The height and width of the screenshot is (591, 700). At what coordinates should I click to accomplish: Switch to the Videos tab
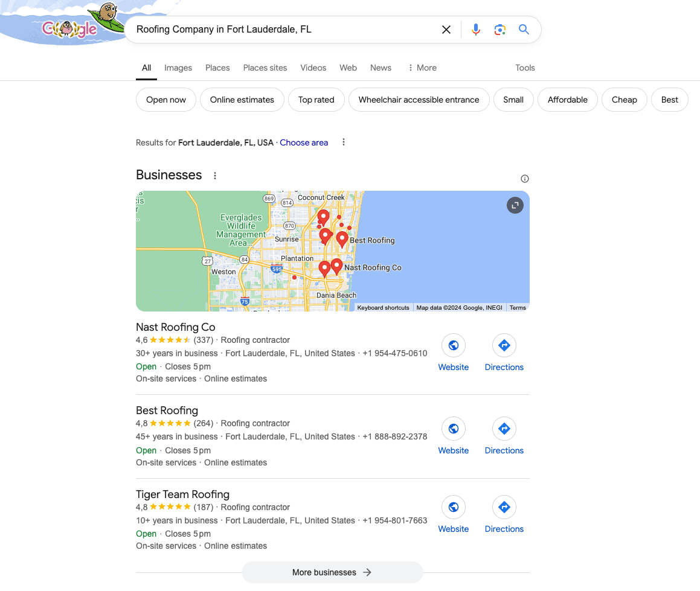313,68
